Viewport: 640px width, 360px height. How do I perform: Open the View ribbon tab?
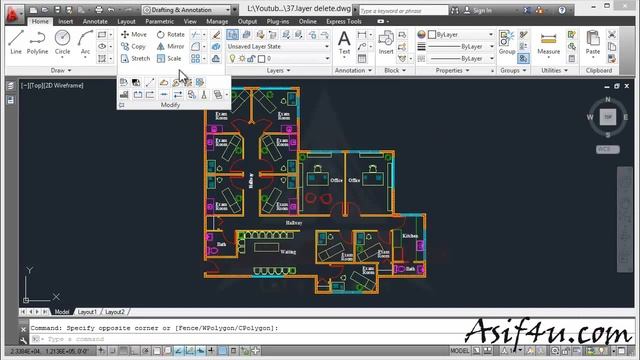(190, 21)
